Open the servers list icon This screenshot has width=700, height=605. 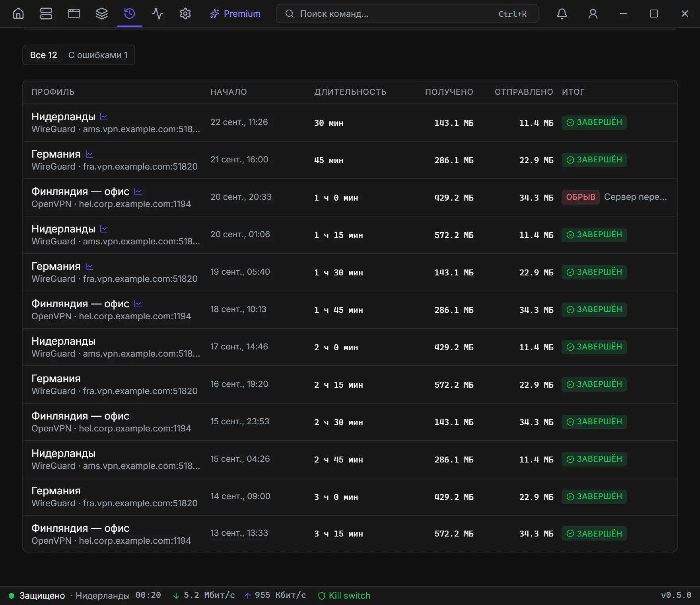(x=46, y=14)
